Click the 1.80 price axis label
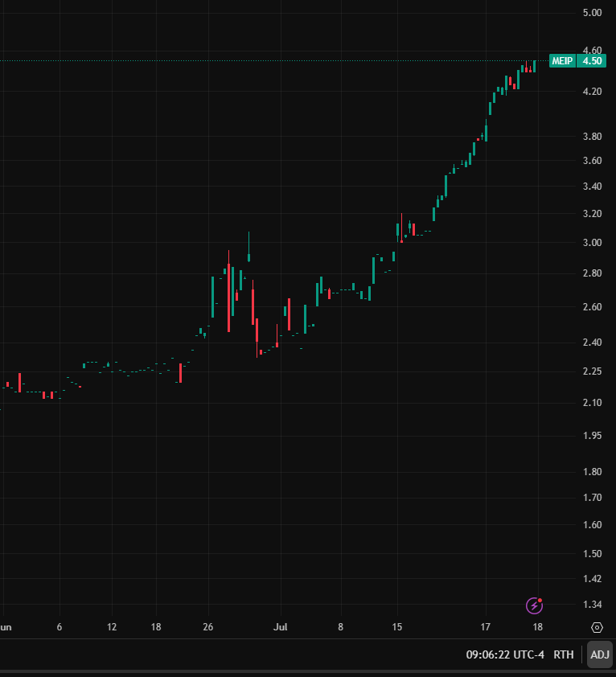616x677 pixels. (592, 471)
